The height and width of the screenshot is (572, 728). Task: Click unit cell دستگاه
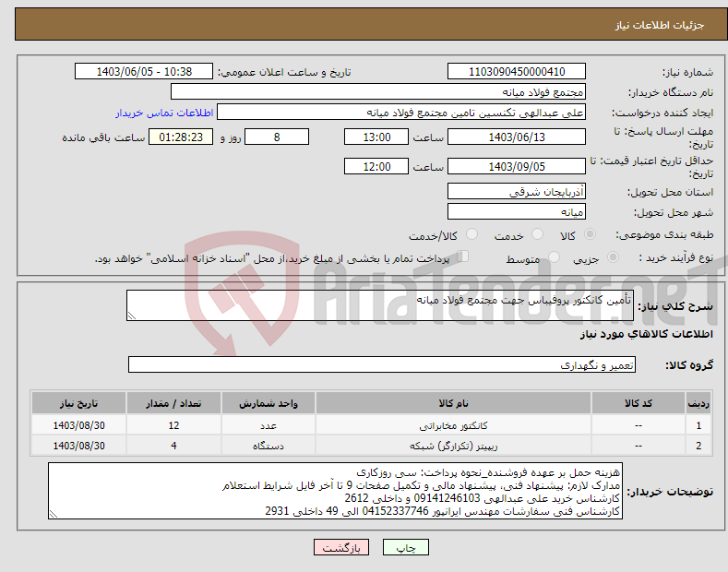click(269, 446)
